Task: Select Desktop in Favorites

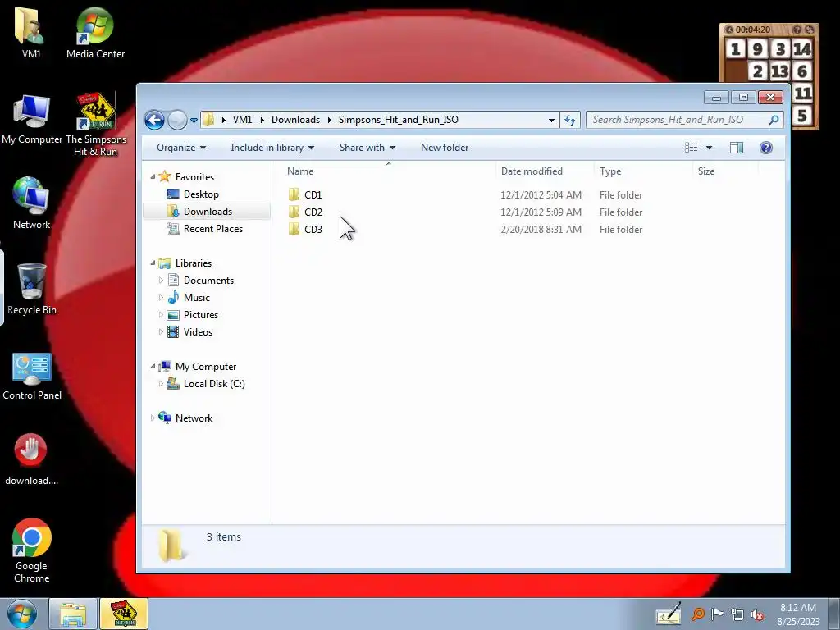Action: pos(201,194)
